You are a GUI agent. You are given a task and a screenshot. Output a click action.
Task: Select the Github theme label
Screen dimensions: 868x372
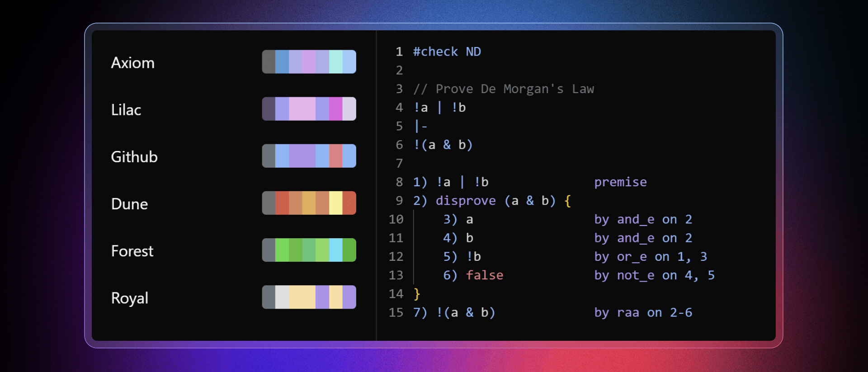[134, 156]
